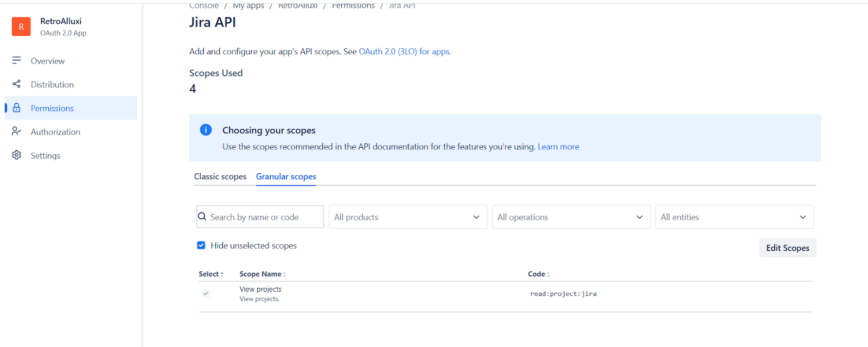Go to the Permissions section
This screenshot has width=868, height=347.
click(71, 108)
